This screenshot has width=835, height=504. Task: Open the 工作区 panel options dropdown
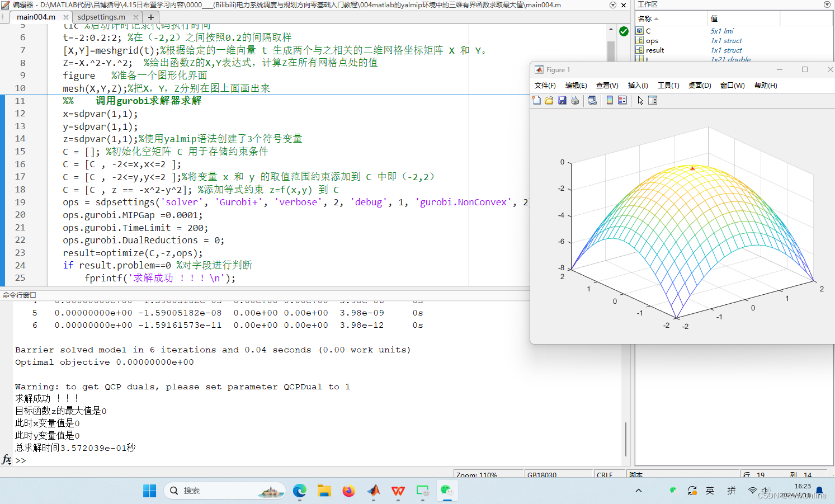click(827, 4)
